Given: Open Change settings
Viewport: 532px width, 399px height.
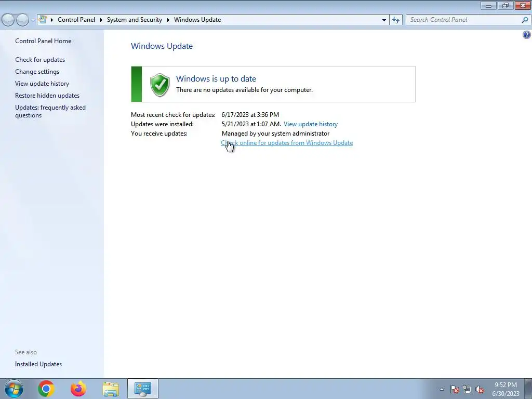Looking at the screenshot, I should click(37, 72).
